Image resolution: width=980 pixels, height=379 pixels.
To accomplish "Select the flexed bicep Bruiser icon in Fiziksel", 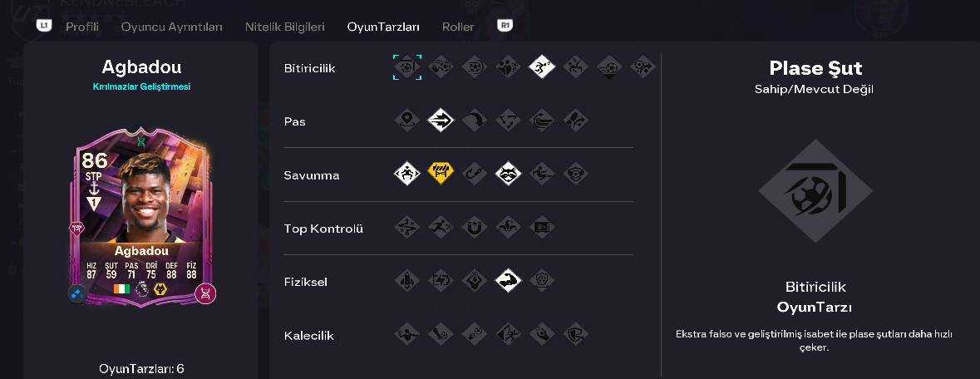I will (x=508, y=281).
